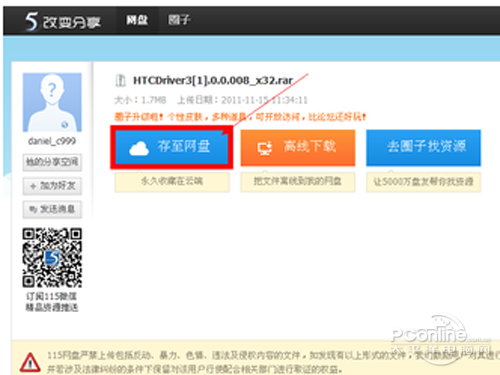Click 离线下载 button
The image size is (500, 375).
pos(298,148)
